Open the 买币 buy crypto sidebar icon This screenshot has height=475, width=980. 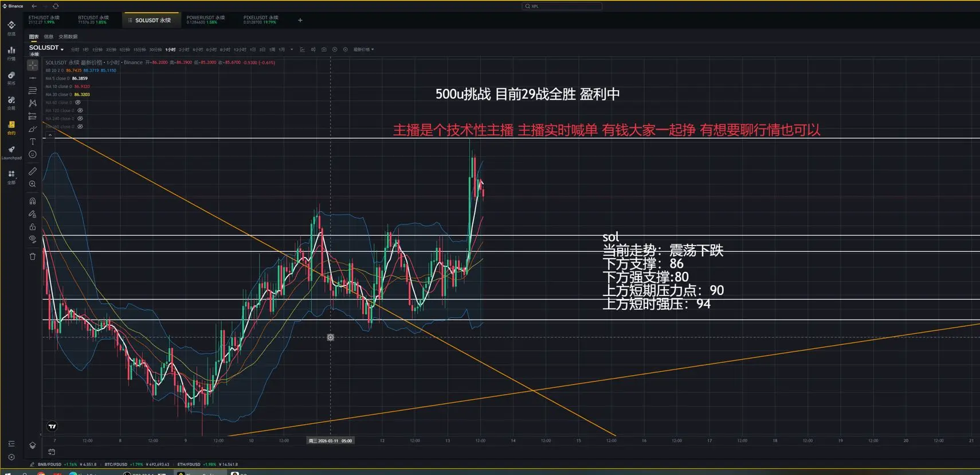[11, 78]
